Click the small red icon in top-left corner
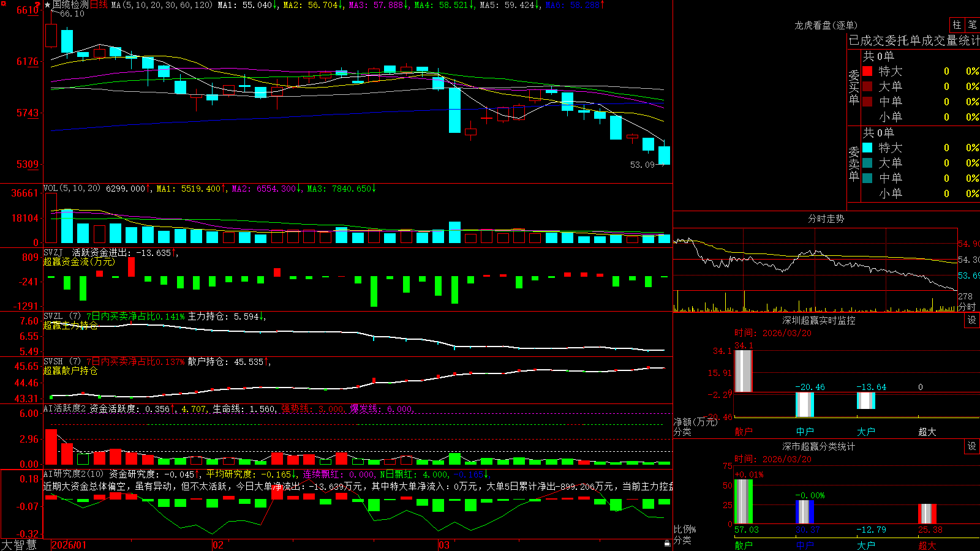 click(x=2, y=2)
